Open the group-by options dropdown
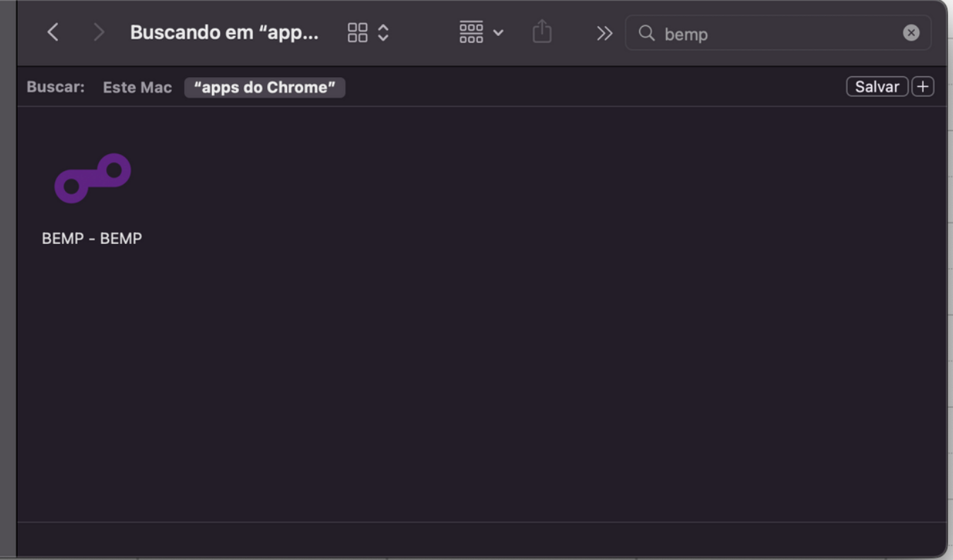This screenshot has width=953, height=560. pyautogui.click(x=481, y=33)
